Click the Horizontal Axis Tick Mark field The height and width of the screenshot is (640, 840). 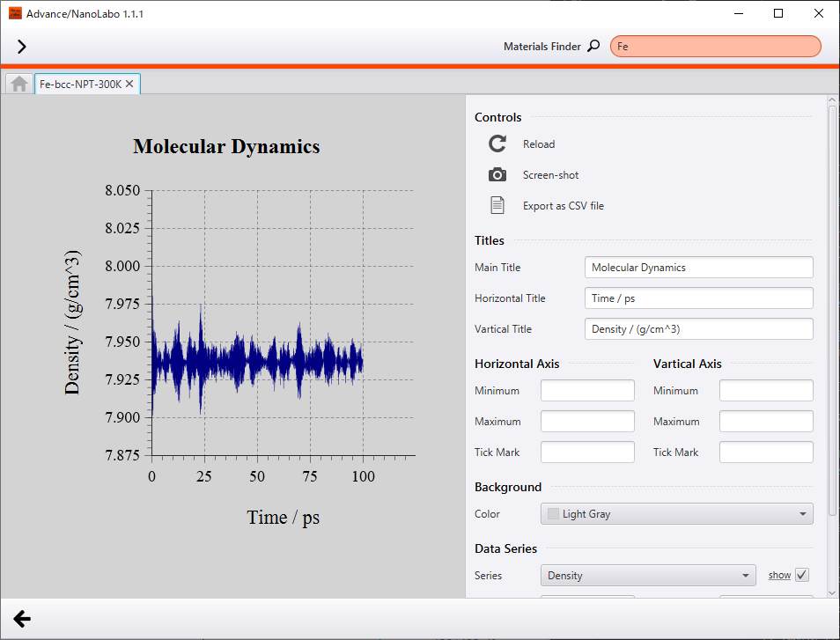[x=587, y=452]
